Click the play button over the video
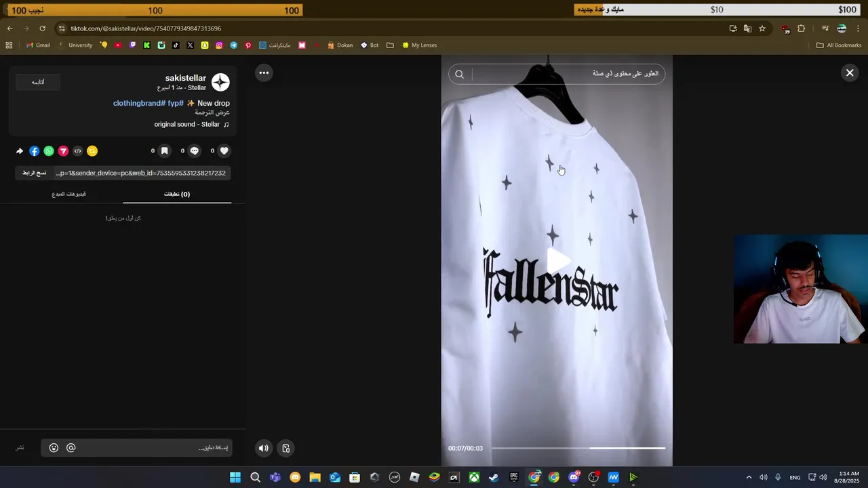This screenshot has width=868, height=488. click(558, 261)
